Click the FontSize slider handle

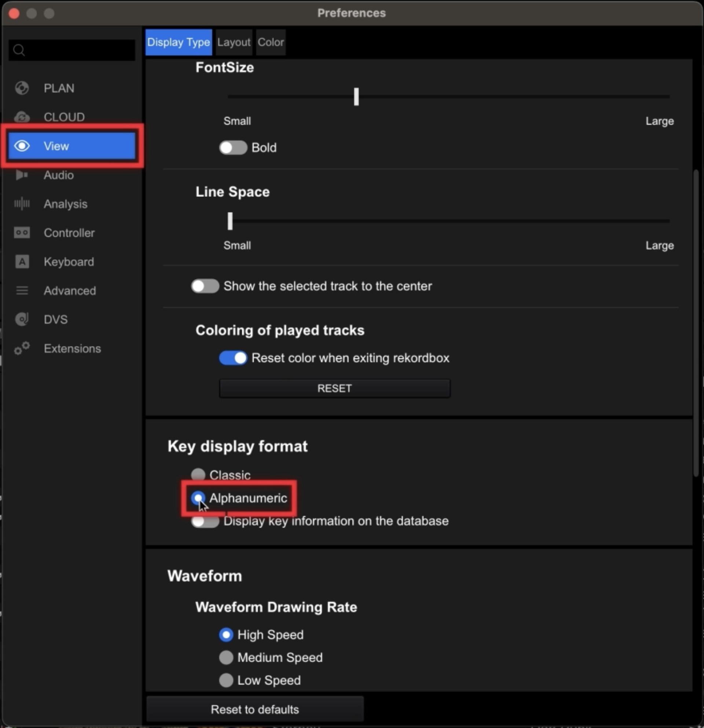click(x=356, y=96)
